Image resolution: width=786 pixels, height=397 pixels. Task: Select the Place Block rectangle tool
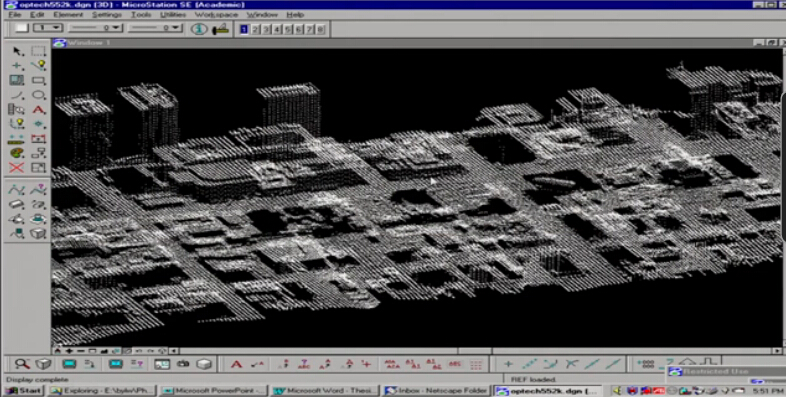[x=39, y=80]
